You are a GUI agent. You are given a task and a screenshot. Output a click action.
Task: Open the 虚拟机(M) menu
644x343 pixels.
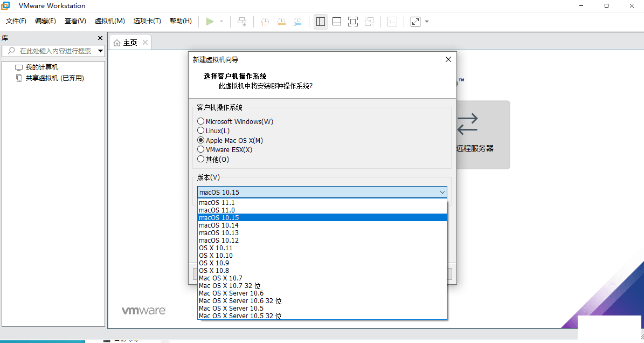click(x=109, y=21)
